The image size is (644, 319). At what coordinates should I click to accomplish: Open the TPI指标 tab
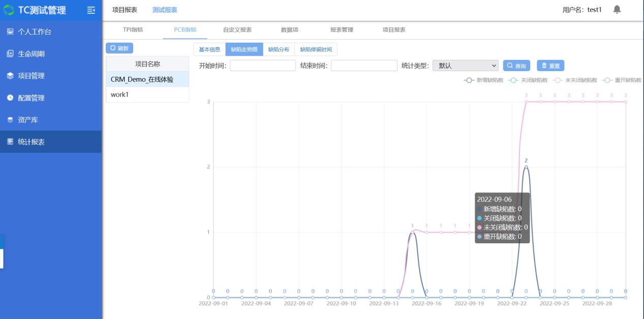(133, 30)
